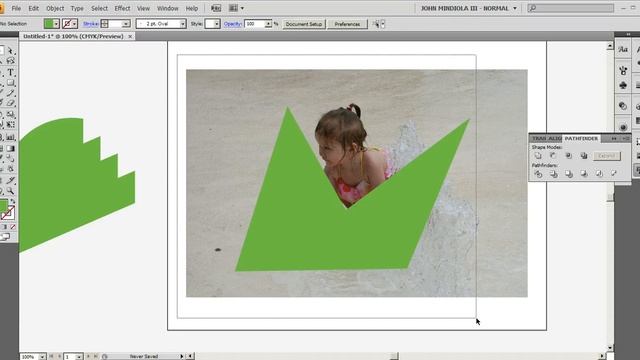Image resolution: width=640 pixels, height=360 pixels.
Task: Select the Eraser tool
Action: tap(11, 104)
